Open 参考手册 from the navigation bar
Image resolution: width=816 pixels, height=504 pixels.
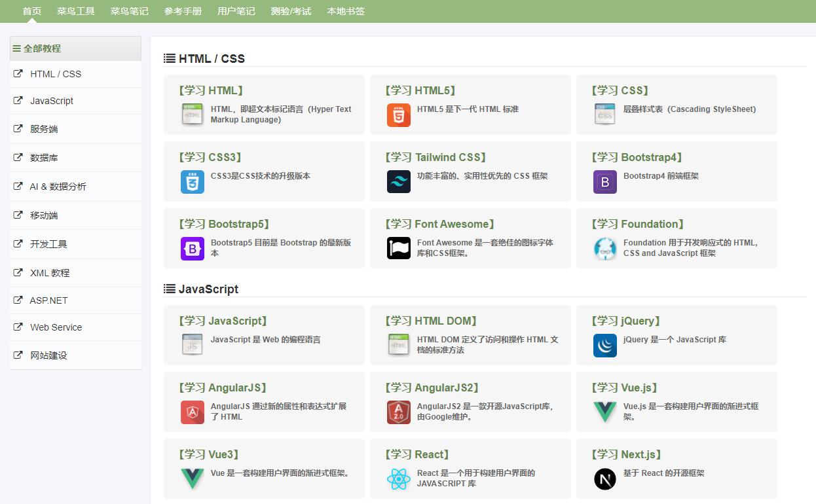point(183,11)
